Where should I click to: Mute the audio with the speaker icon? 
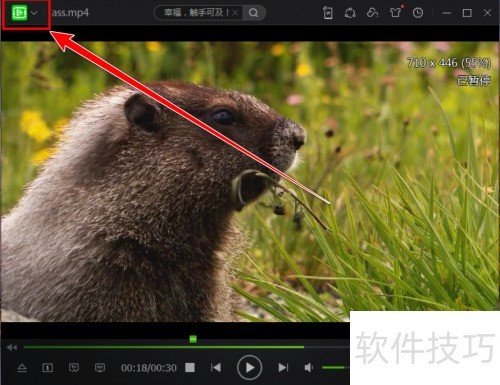[x=309, y=368]
